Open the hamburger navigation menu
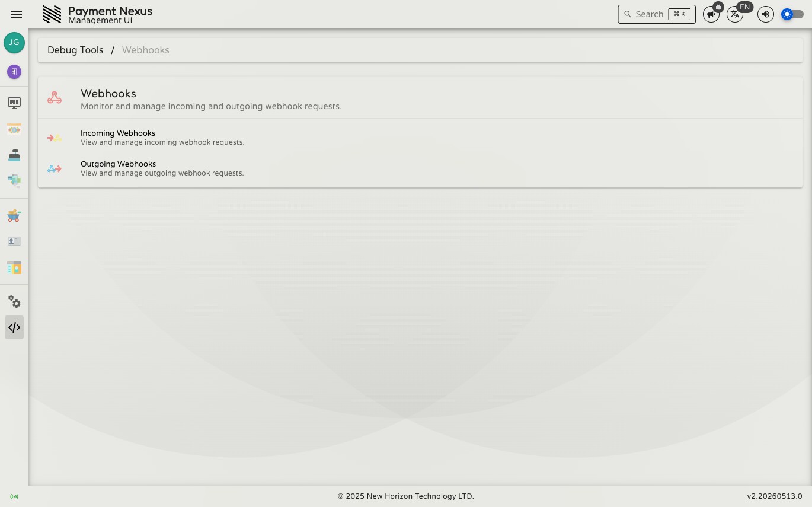 pyautogui.click(x=17, y=14)
